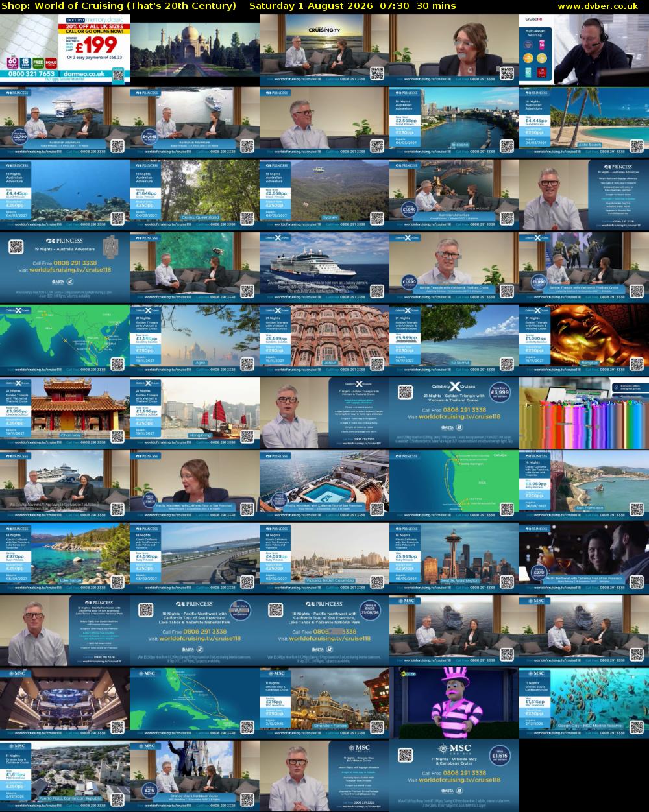This screenshot has width=649, height=812.
Task: Open the Chan May red temple thumbnail
Action: [x=65, y=412]
